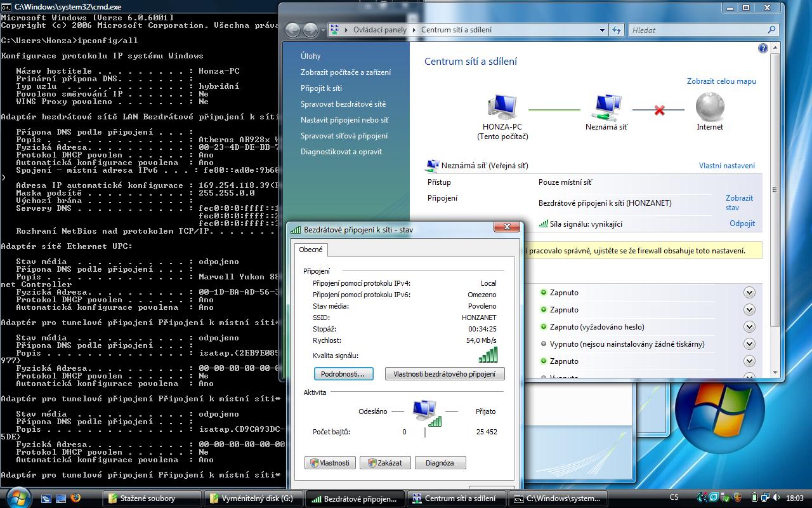Expand the first Zapnuto sharing setting chevron
The width and height of the screenshot is (812, 508).
pos(749,293)
